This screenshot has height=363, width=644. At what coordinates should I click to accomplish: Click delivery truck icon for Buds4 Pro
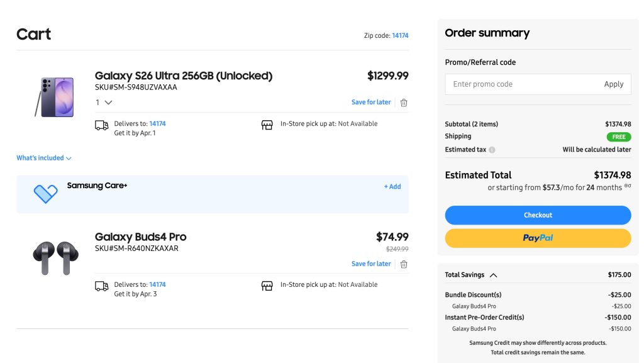(x=101, y=286)
